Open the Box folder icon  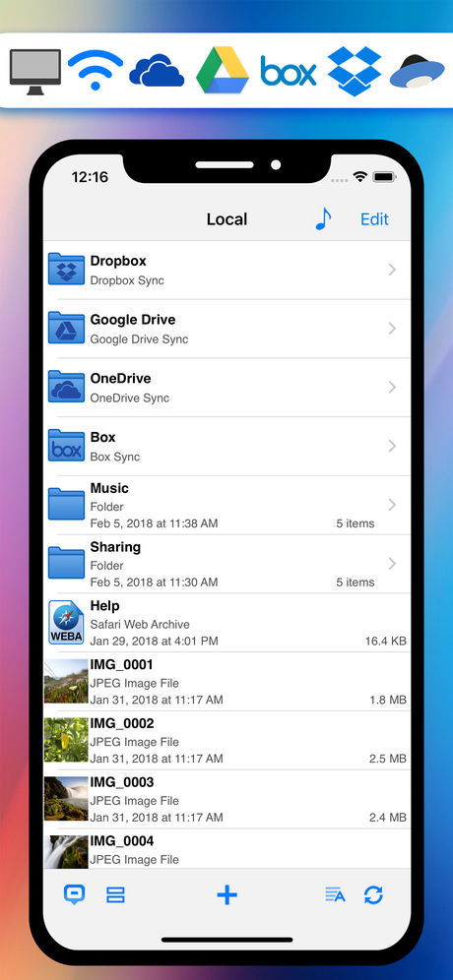click(x=66, y=446)
